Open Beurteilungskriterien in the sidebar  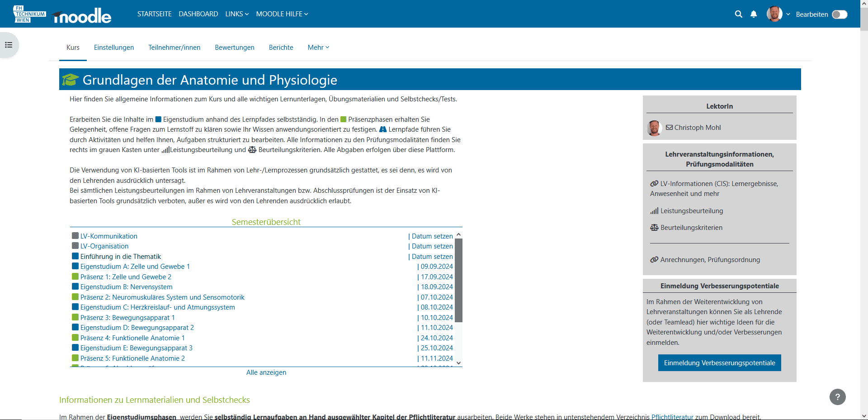point(692,228)
